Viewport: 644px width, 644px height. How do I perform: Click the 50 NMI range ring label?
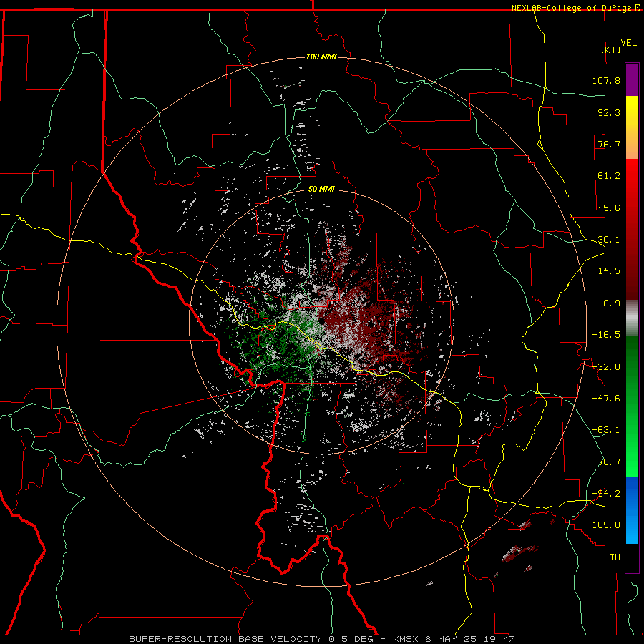321,190
